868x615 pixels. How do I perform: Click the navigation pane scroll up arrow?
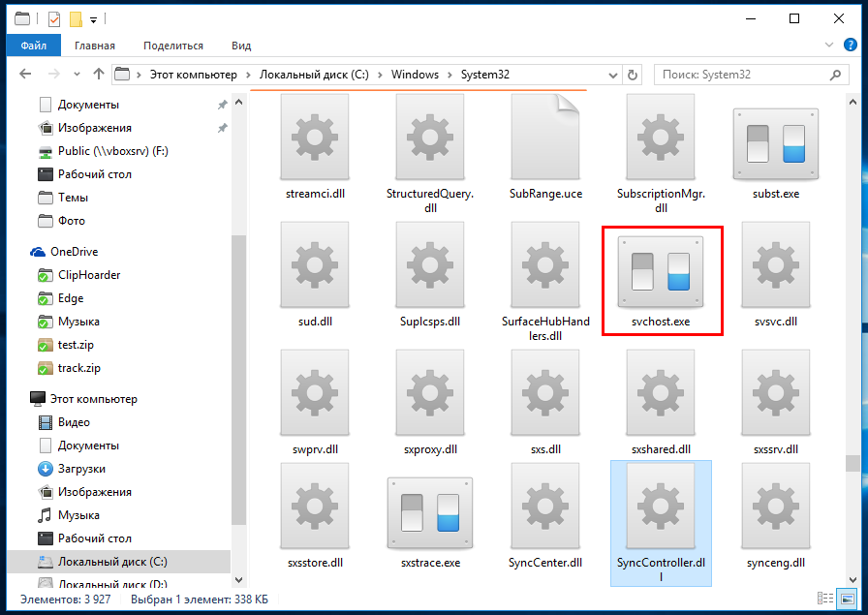238,102
